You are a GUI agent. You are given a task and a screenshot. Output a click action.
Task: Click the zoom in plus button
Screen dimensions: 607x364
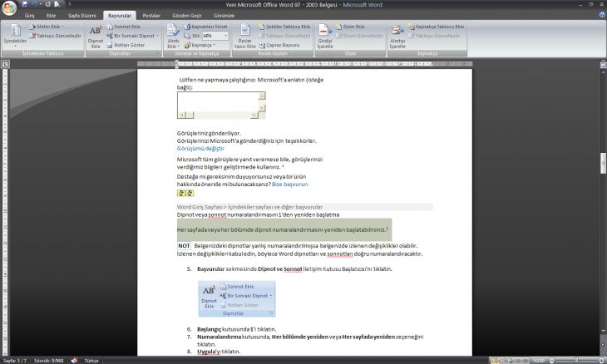(x=602, y=361)
